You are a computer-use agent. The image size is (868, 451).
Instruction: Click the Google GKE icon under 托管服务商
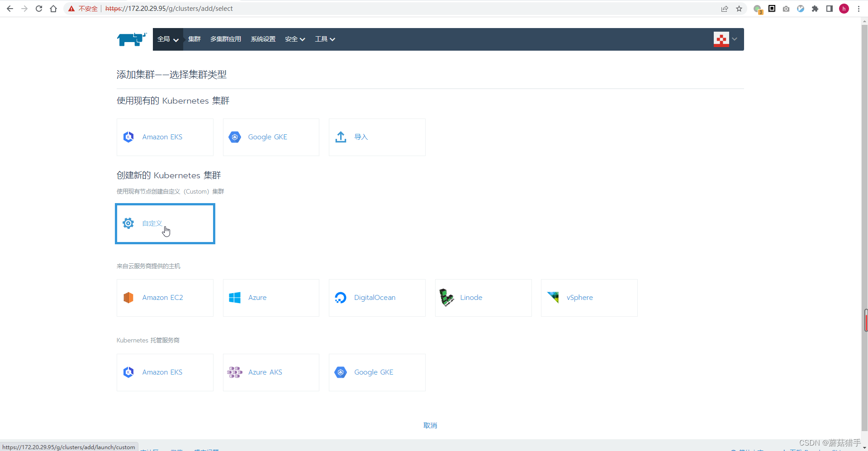pyautogui.click(x=341, y=372)
